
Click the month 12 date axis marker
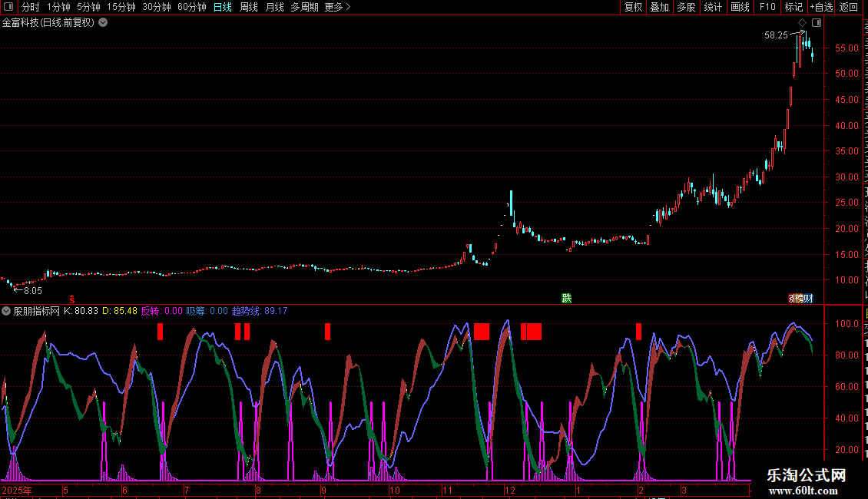pos(510,490)
